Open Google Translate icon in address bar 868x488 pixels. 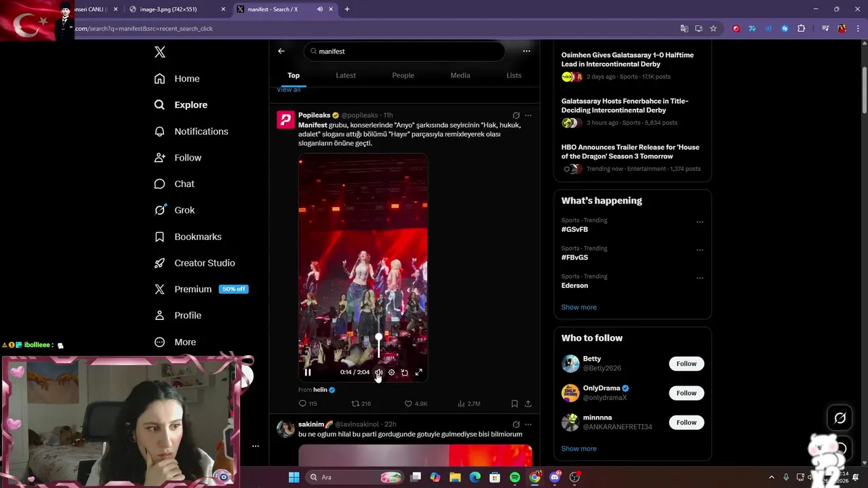click(684, 28)
